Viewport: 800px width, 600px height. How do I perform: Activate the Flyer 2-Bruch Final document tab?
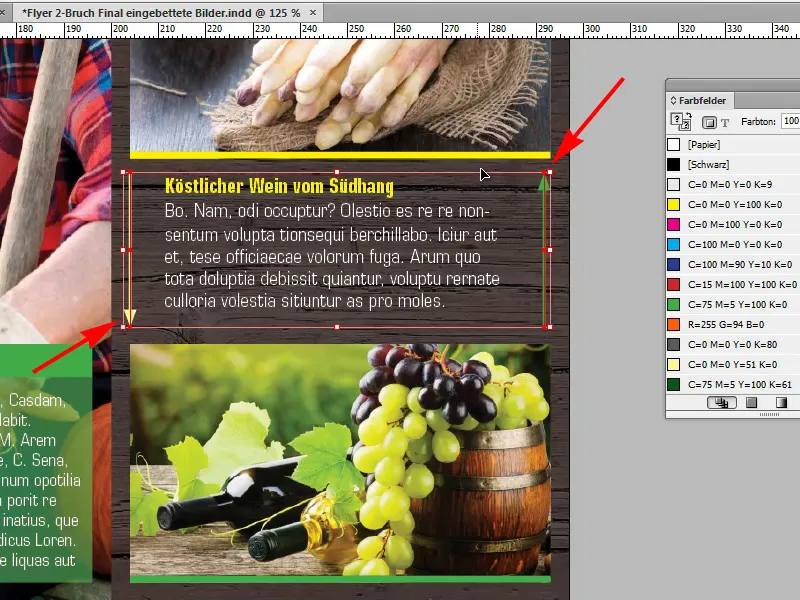161,13
